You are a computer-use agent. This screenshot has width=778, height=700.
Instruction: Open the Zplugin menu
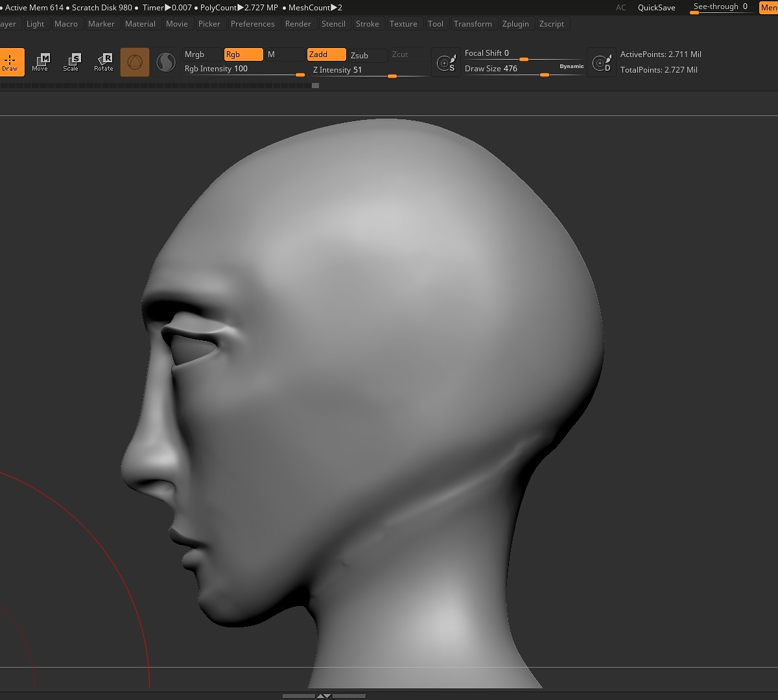[515, 24]
